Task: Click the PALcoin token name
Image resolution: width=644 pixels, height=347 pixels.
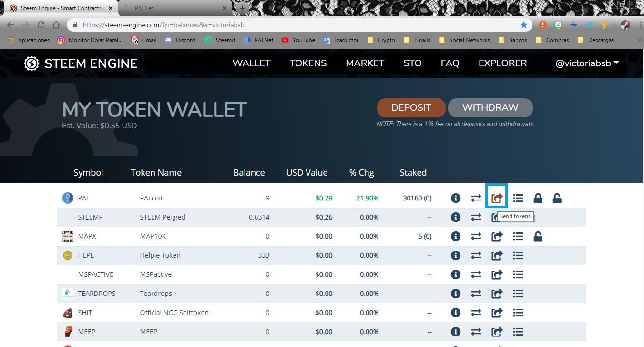Action: pyautogui.click(x=152, y=198)
